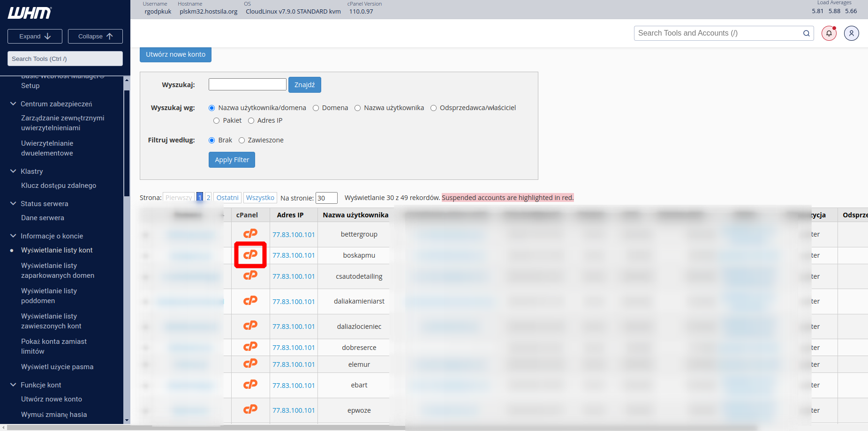
Task: Select Domena search option
Action: 316,108
